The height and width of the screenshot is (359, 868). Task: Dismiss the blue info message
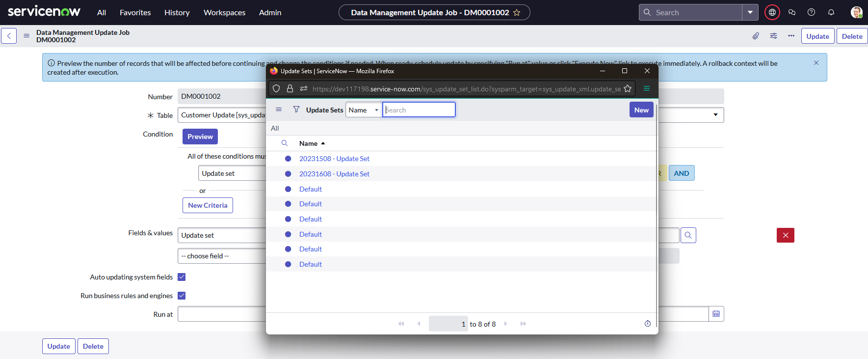pos(816,63)
